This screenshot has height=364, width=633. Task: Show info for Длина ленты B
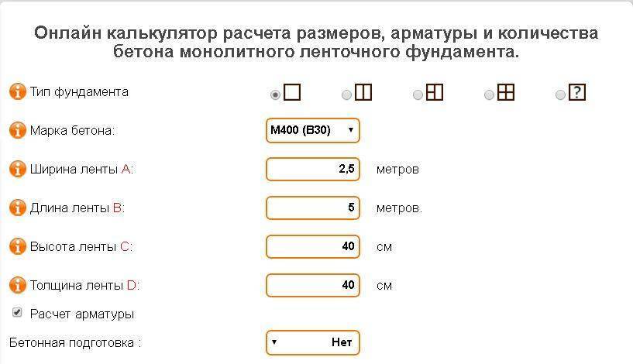(17, 208)
